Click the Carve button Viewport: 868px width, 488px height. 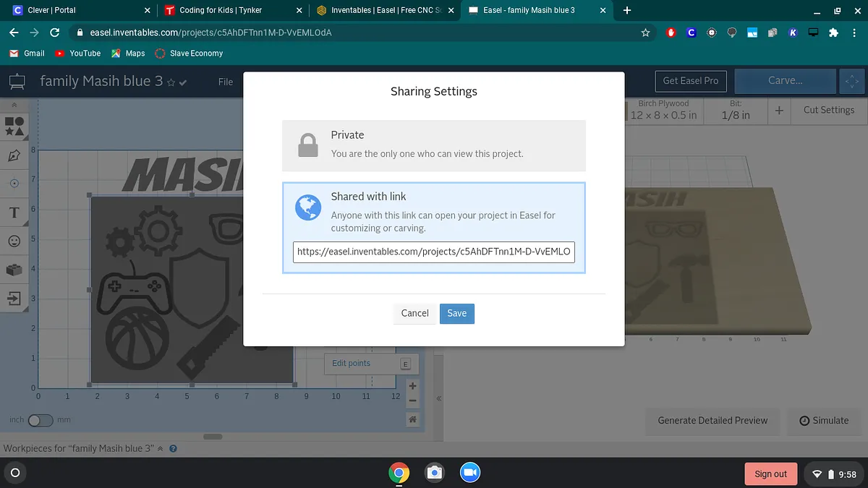(785, 81)
